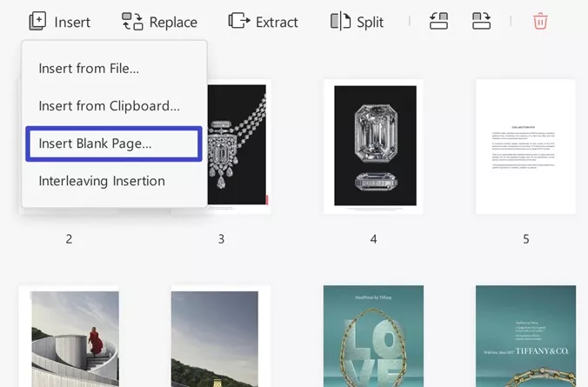Click the Split label
This screenshot has height=387, width=588.
pos(371,22)
